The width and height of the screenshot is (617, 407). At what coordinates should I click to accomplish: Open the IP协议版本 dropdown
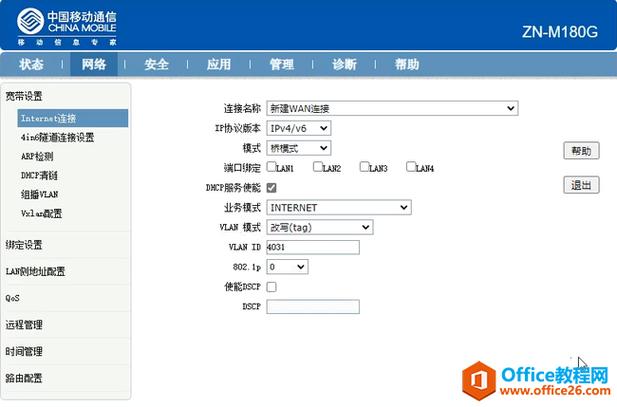pos(299,128)
